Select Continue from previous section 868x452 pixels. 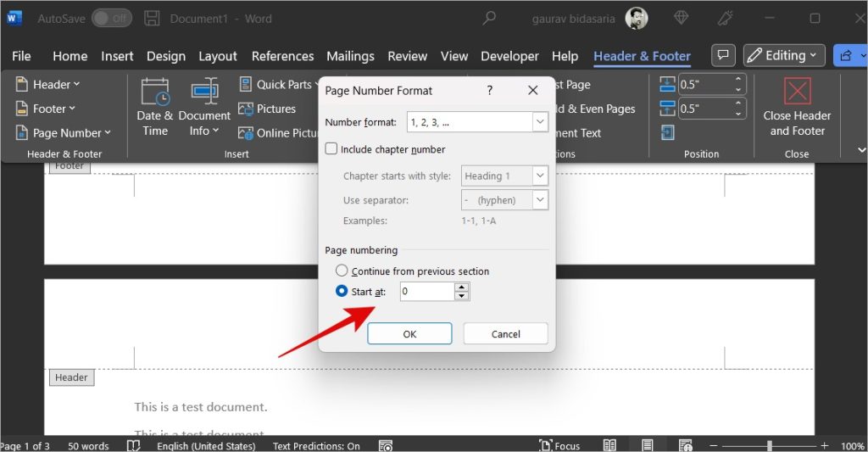coord(342,271)
